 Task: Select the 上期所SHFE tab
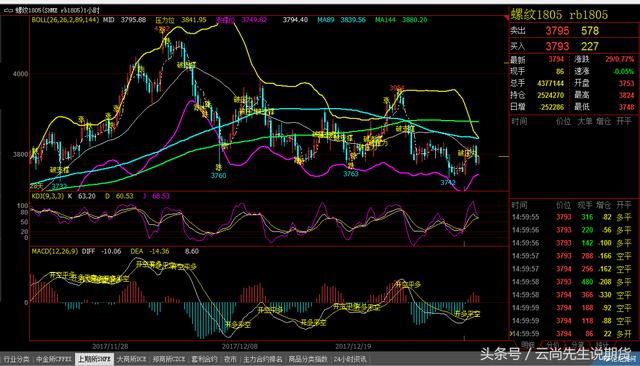94,359
